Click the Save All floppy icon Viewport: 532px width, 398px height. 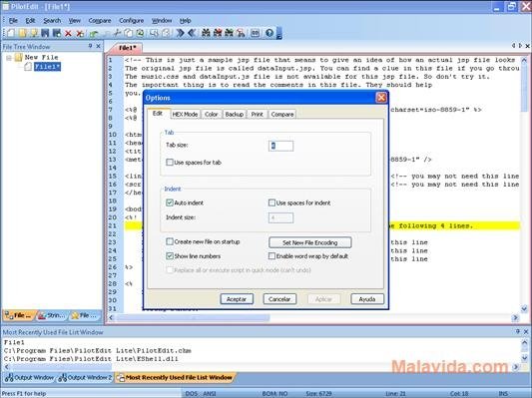pos(57,33)
